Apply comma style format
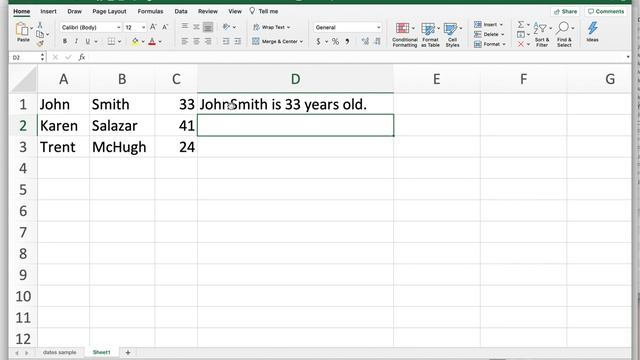The width and height of the screenshot is (640, 360). tap(347, 41)
